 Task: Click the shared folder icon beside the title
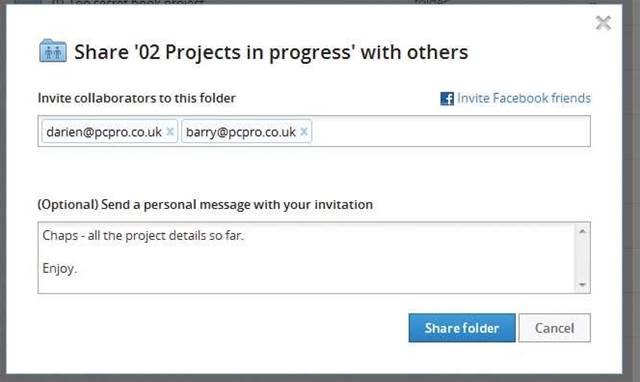tap(53, 51)
